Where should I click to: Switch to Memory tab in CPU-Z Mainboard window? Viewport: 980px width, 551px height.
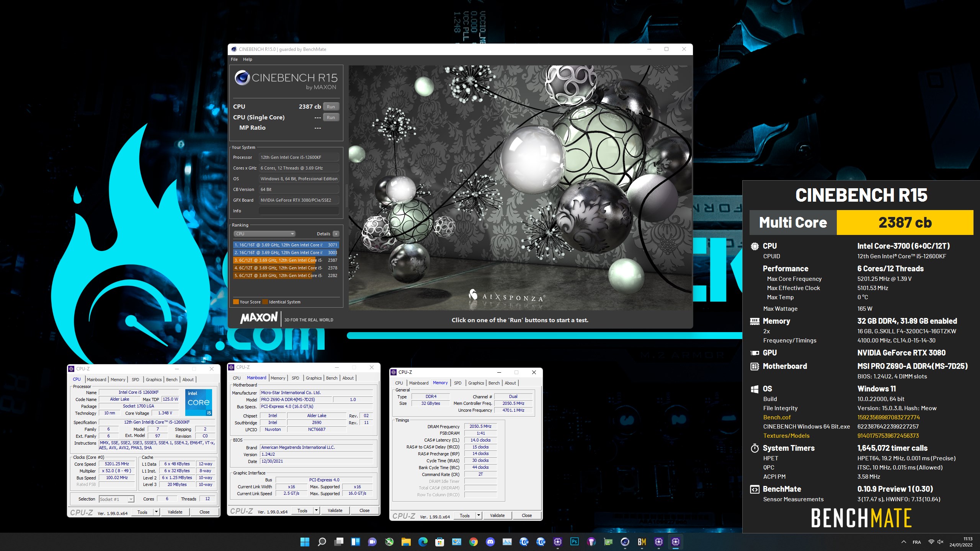click(278, 378)
